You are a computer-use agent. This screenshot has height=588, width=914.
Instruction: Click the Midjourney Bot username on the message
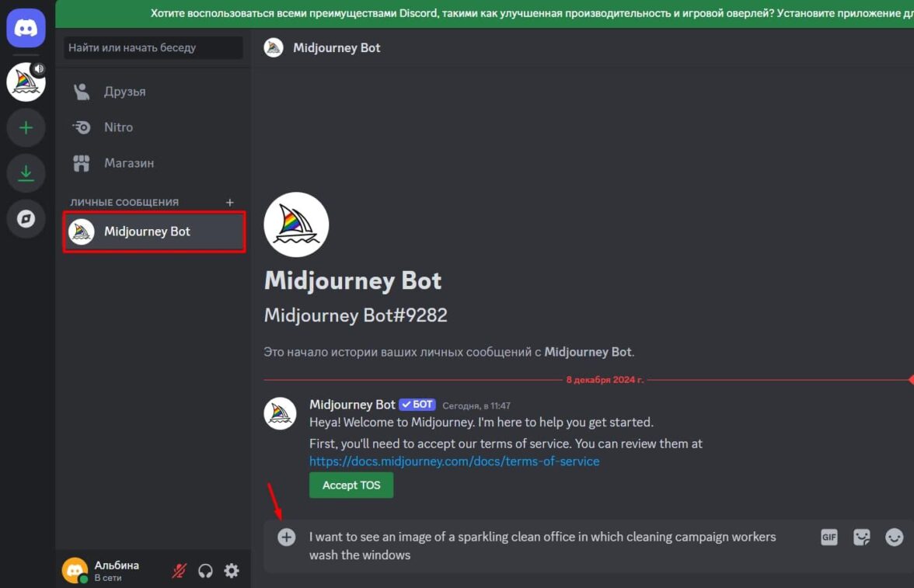point(352,405)
